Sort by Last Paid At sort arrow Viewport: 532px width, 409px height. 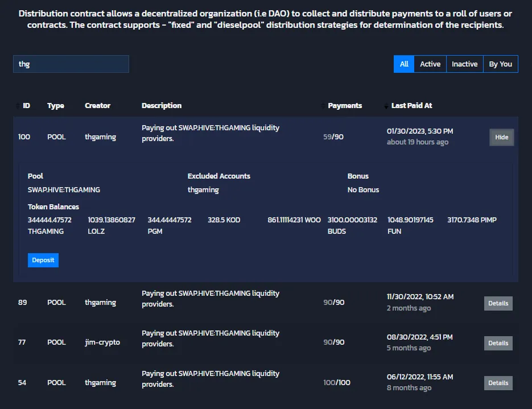coord(386,106)
